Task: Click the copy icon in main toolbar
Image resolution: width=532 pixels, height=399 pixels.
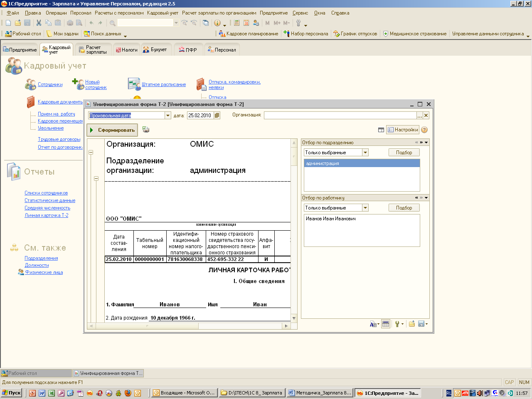Action: pyautogui.click(x=48, y=23)
